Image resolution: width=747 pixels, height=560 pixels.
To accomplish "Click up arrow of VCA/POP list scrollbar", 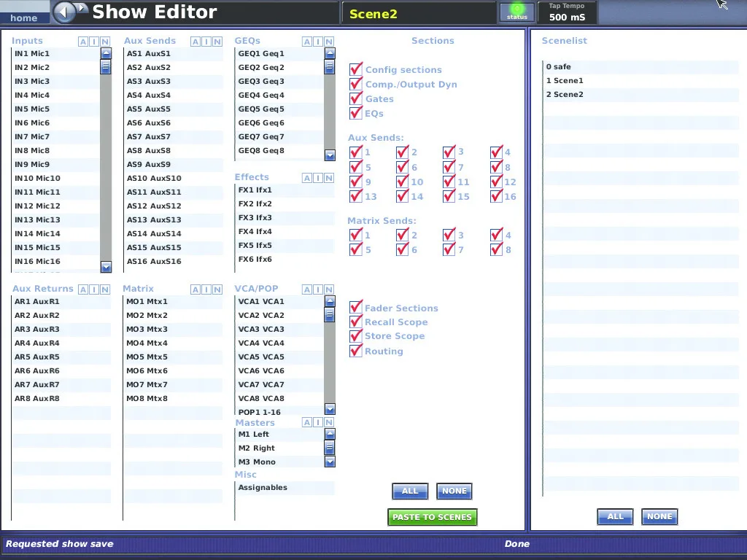I will click(x=330, y=301).
